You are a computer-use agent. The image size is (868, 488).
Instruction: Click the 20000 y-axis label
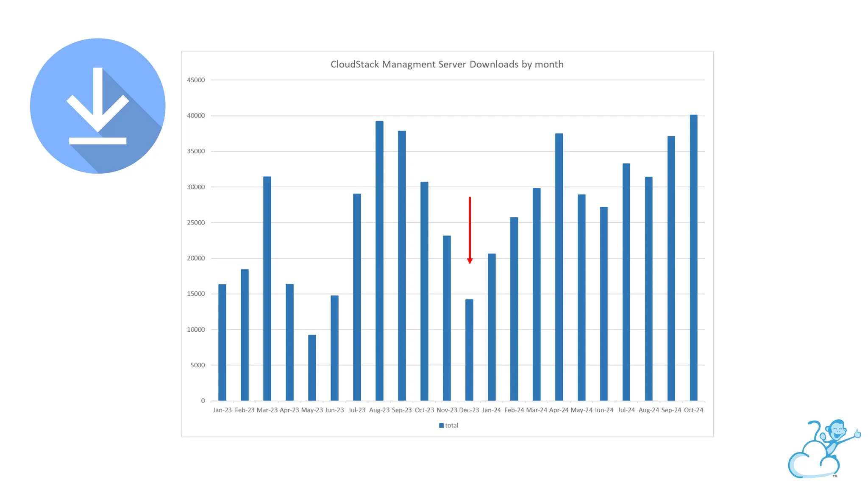point(196,258)
